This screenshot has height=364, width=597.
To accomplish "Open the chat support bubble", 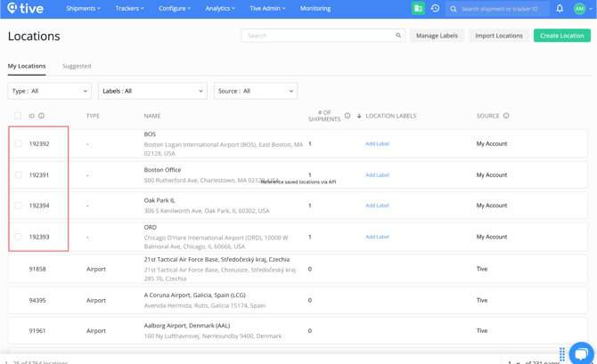I will tap(579, 352).
